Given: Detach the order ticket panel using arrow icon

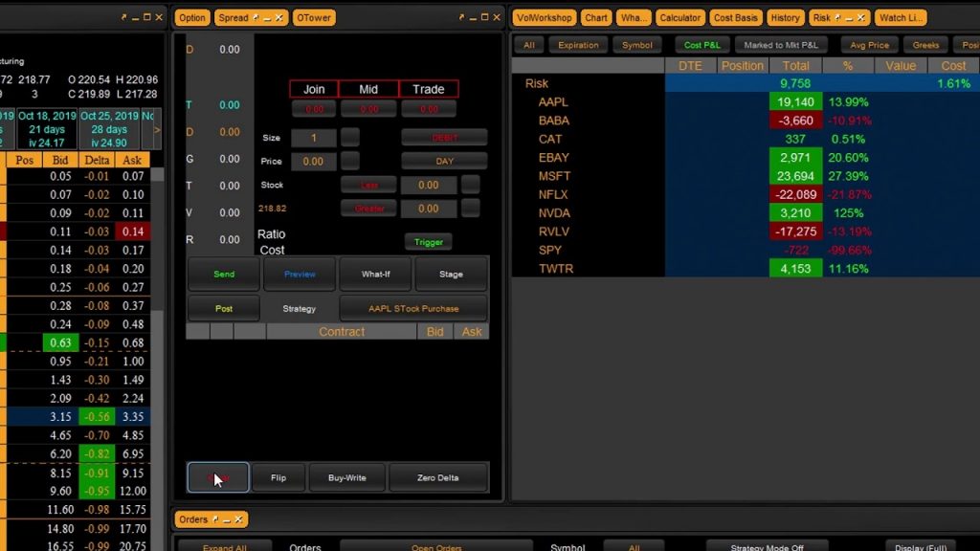Looking at the screenshot, I should pos(461,17).
